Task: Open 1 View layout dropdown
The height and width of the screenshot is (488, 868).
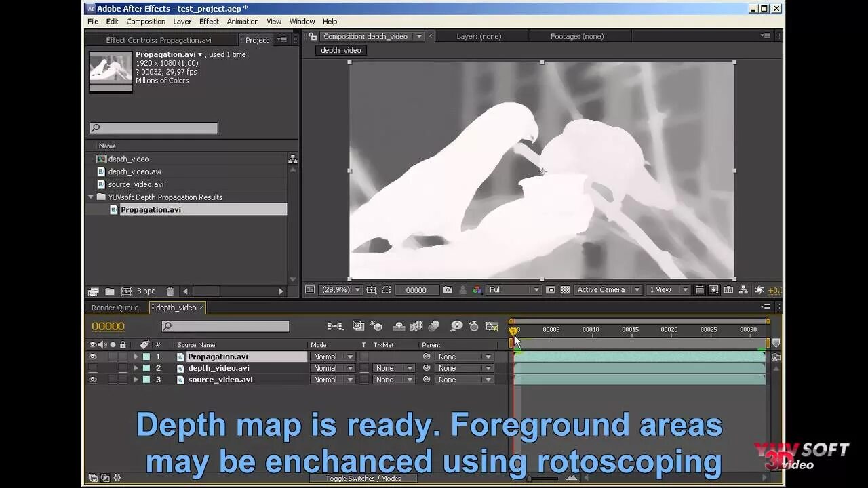Action: (668, 289)
